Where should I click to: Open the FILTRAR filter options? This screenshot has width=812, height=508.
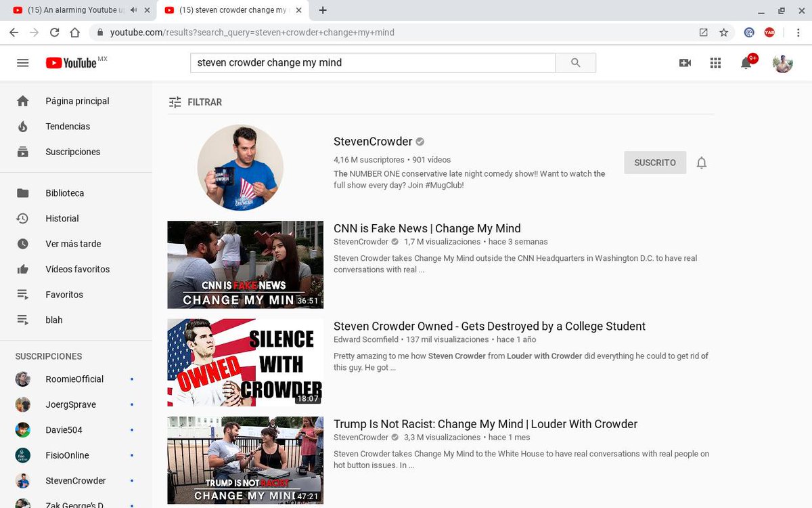tap(195, 102)
